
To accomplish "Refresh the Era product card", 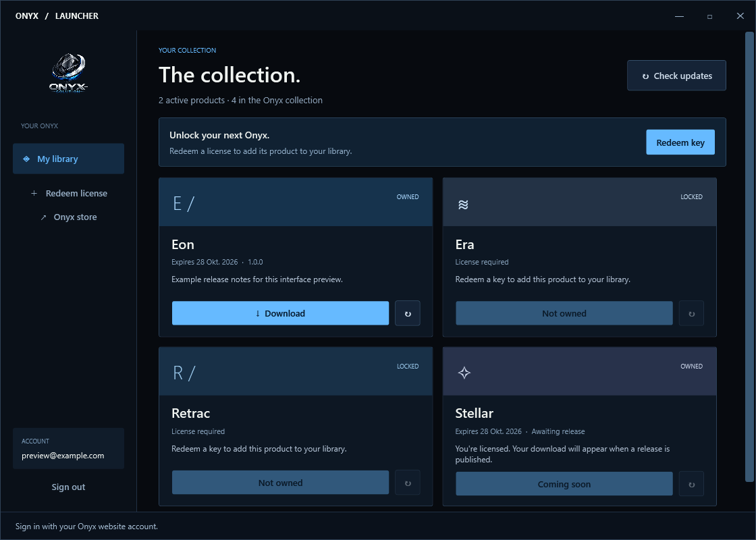I will (691, 313).
